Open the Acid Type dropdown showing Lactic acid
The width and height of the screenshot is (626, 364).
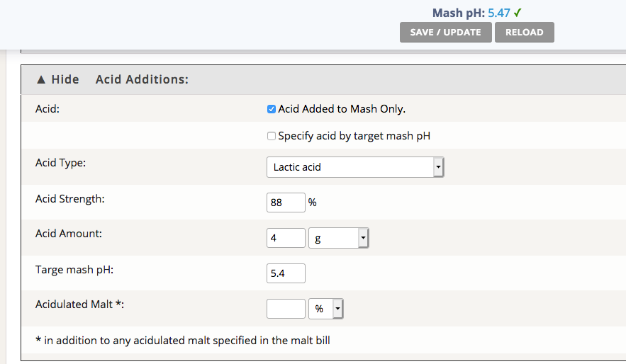(355, 167)
